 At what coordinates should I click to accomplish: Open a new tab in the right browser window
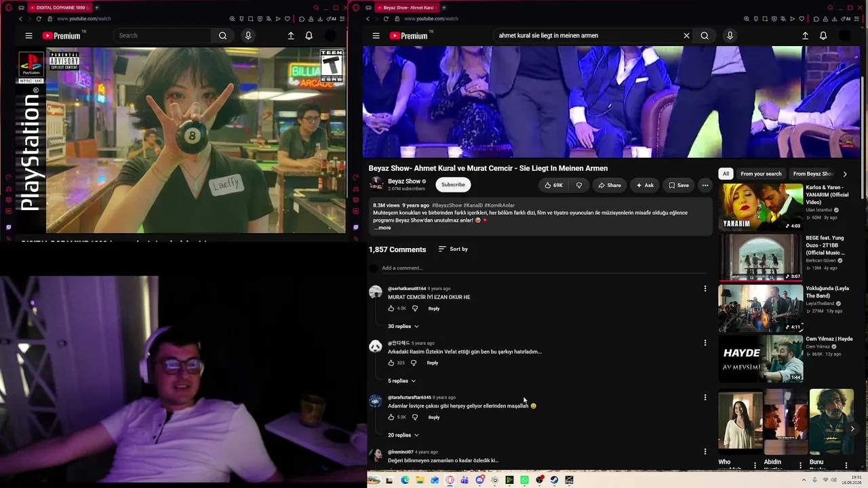443,7
